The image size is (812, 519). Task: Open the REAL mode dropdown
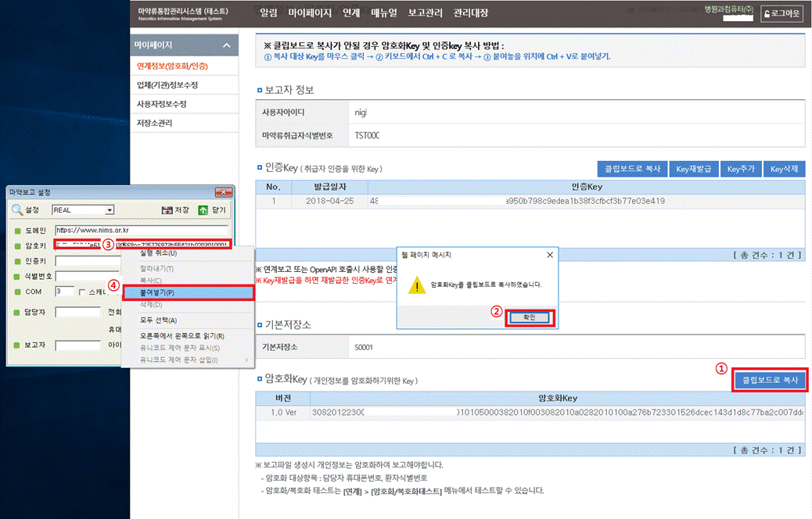pos(110,210)
